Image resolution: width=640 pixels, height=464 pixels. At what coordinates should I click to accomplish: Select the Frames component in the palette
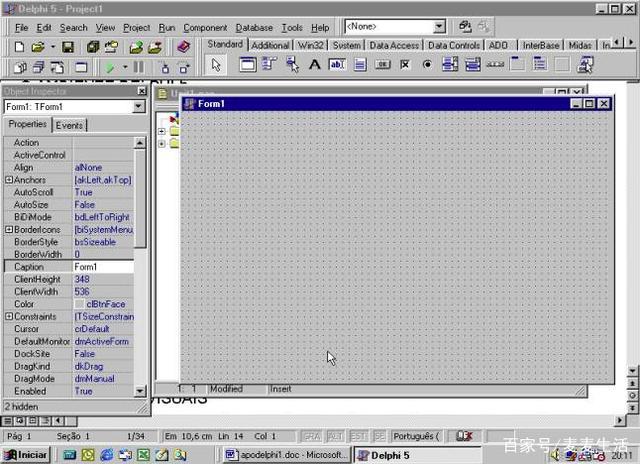coord(248,64)
